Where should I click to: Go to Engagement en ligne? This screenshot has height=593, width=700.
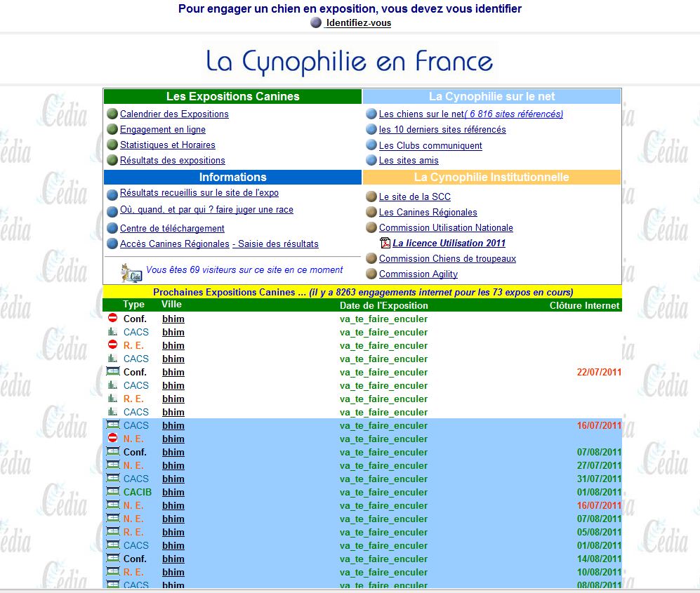(162, 129)
